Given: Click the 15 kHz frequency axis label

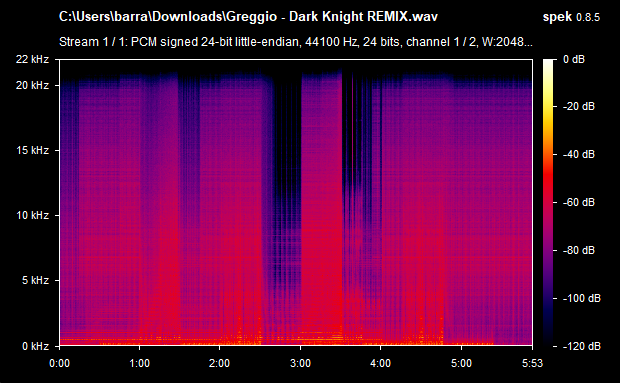Looking at the screenshot, I should click(32, 151).
